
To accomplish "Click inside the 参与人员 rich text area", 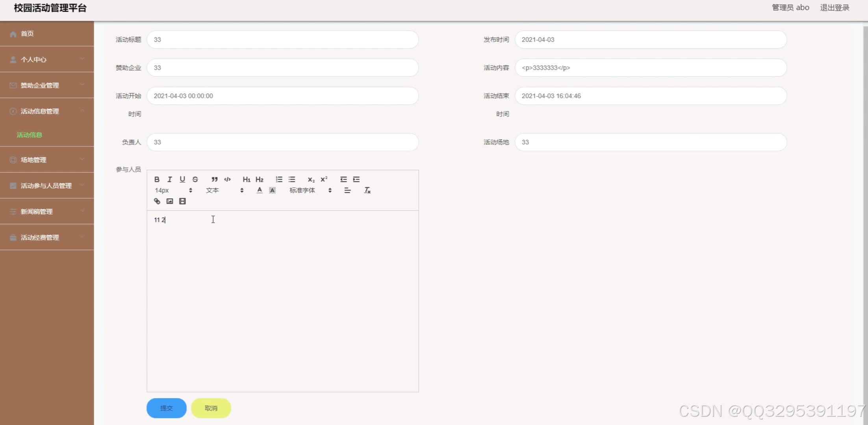I will tap(283, 301).
